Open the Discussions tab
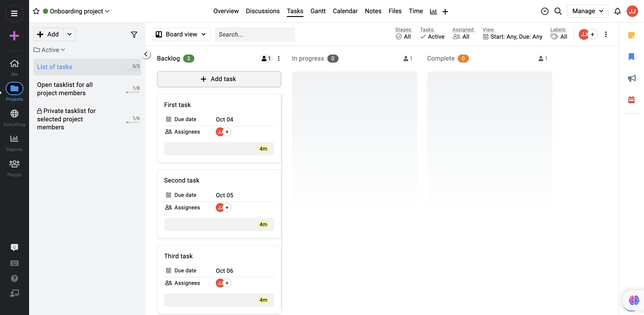This screenshot has height=315, width=644. [263, 11]
